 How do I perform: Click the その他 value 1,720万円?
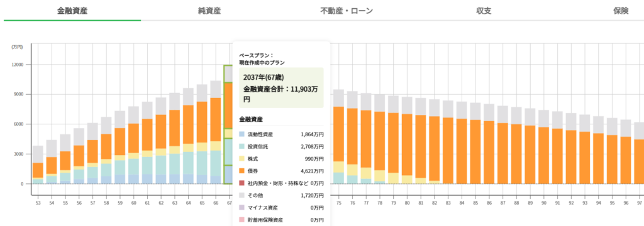coord(312,196)
